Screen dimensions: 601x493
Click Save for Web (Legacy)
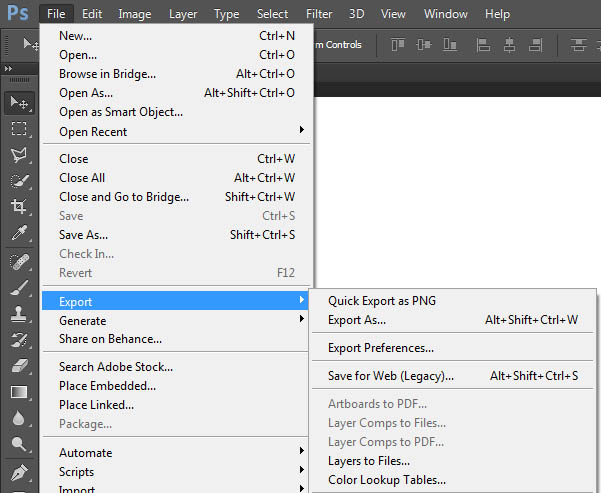click(x=391, y=377)
